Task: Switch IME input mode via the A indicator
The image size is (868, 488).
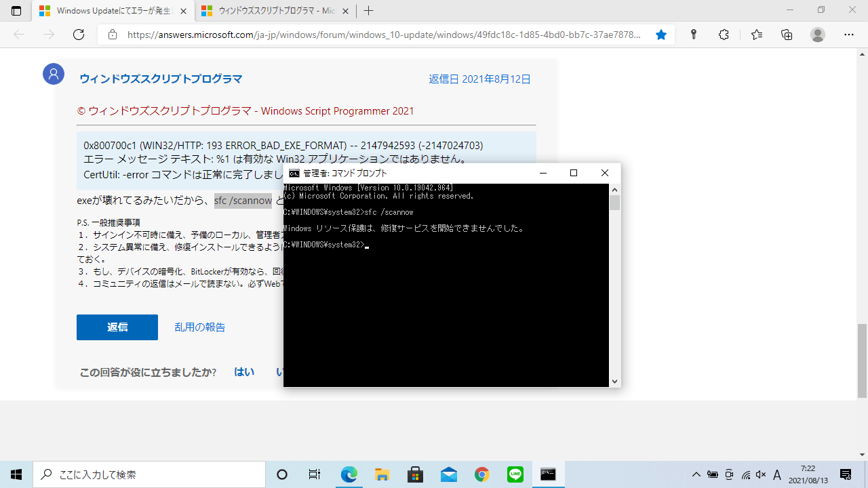Action: pyautogui.click(x=778, y=475)
